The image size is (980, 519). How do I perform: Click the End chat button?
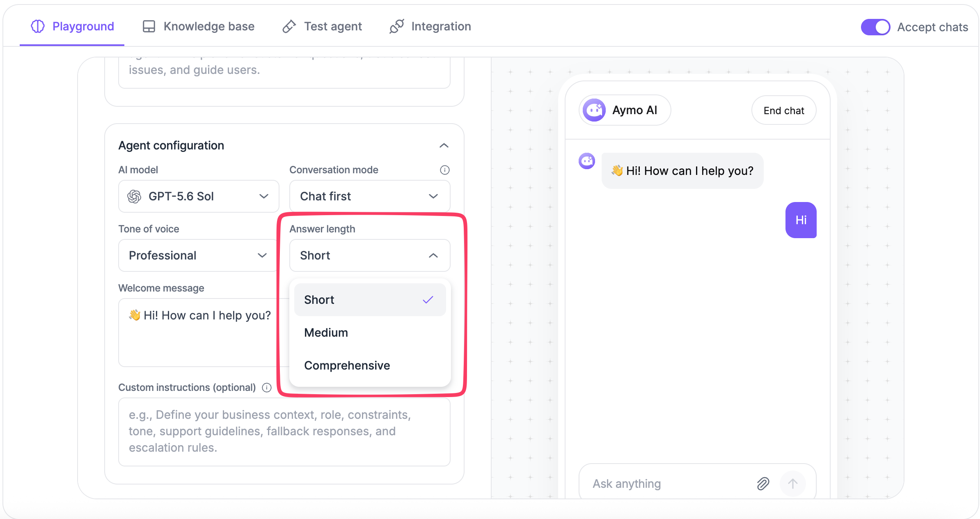point(783,110)
